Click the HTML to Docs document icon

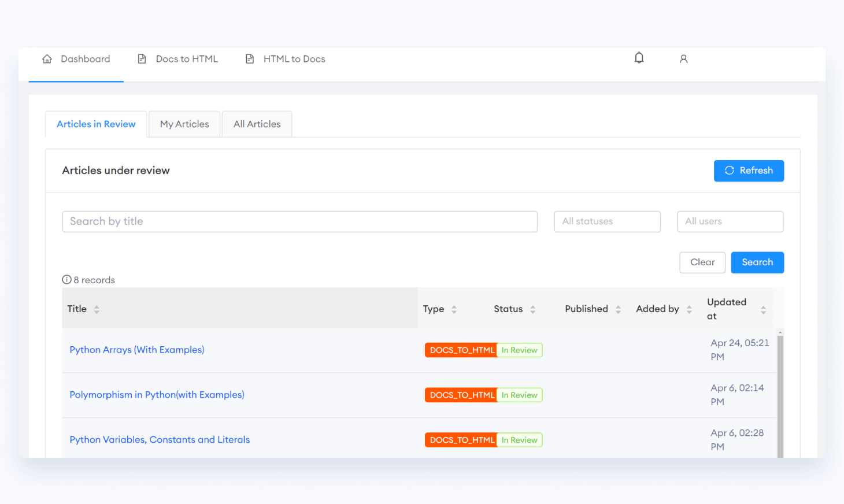pos(250,58)
